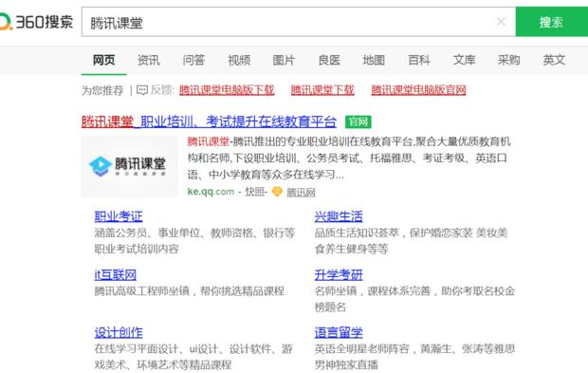Image resolution: width=588 pixels, height=373 pixels.
Task: Click the orange badge icon beside 腾讯网
Action: [x=277, y=192]
